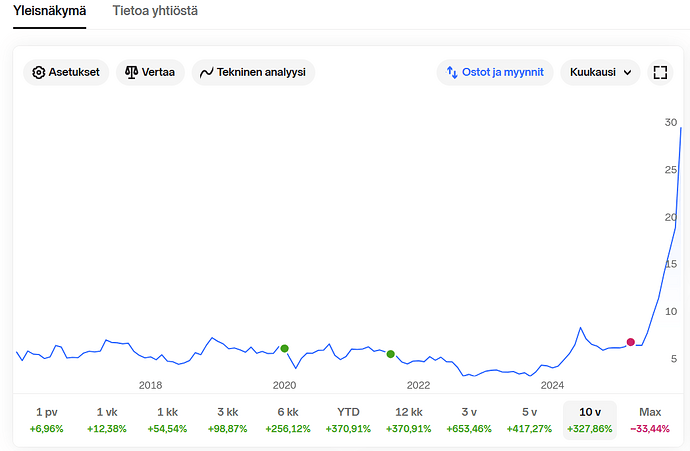Show YTD price development
This screenshot has height=451, width=690.
[x=348, y=419]
